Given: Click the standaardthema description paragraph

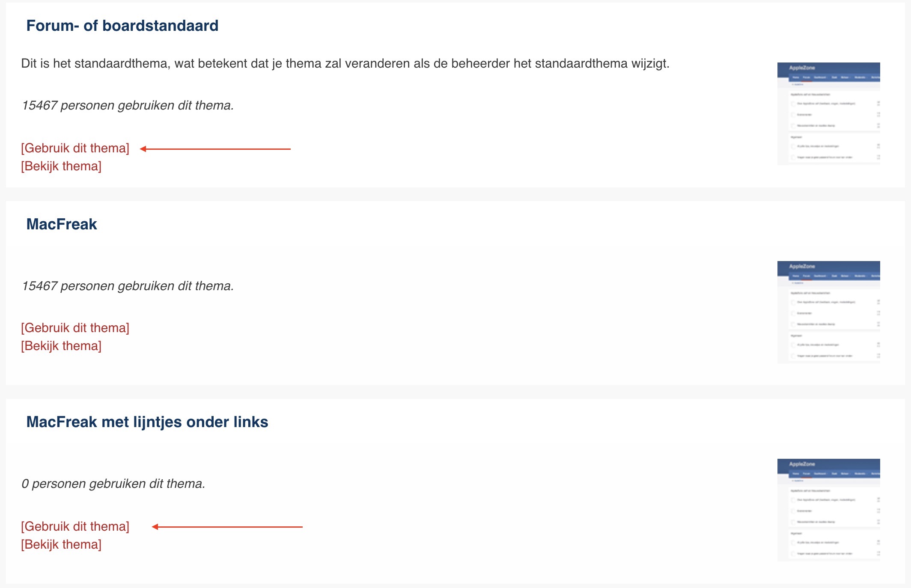Looking at the screenshot, I should 345,63.
